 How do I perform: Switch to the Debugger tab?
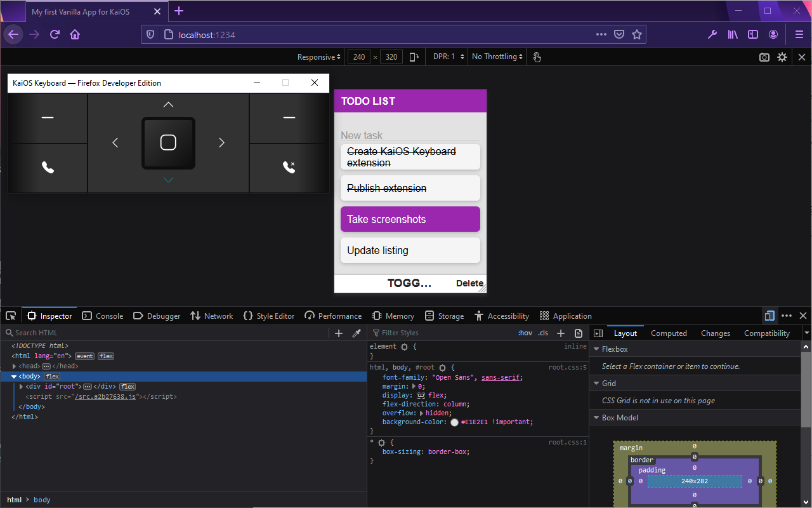pyautogui.click(x=157, y=316)
